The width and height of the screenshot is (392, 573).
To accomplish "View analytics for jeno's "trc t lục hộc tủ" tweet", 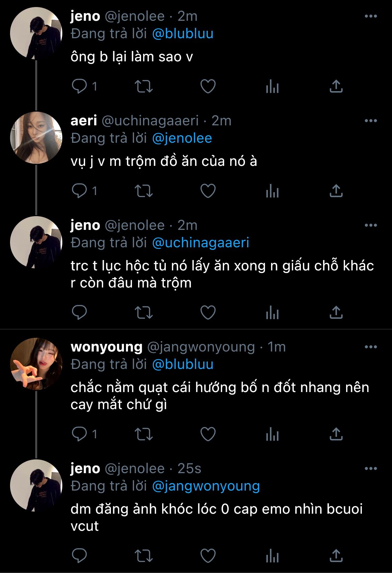I will point(272,313).
